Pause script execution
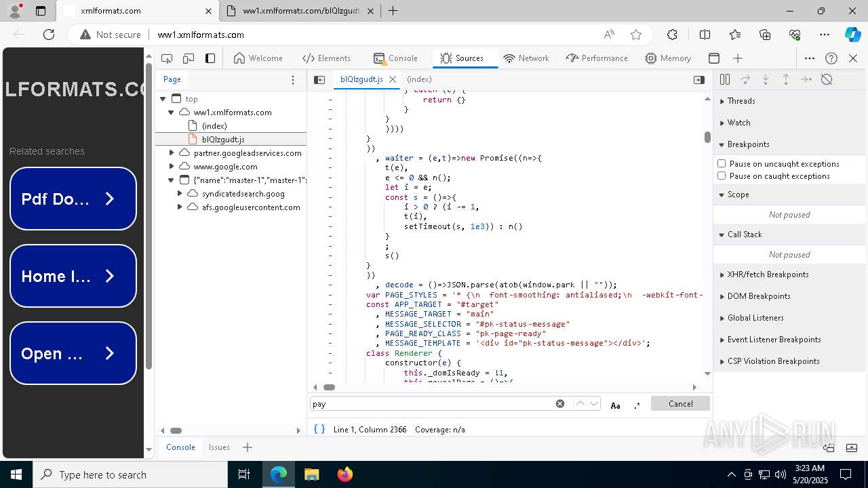 pyautogui.click(x=724, y=79)
